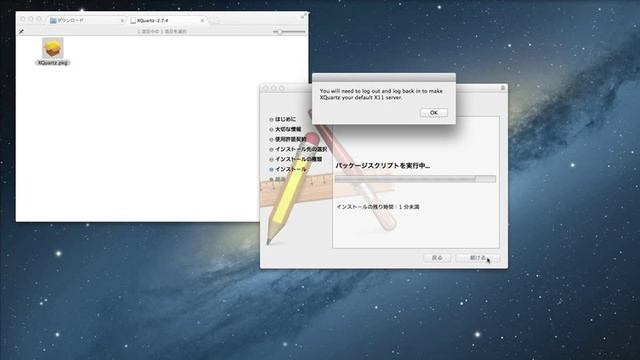Toggle fullscreen on the Finder window

[x=303, y=16]
